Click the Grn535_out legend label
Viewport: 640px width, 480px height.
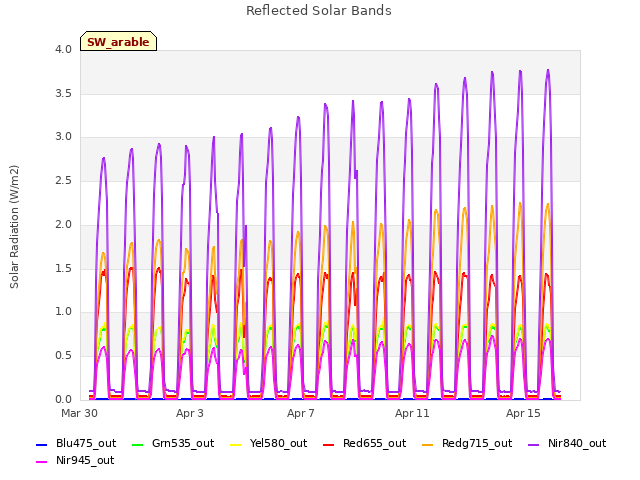coord(183,443)
